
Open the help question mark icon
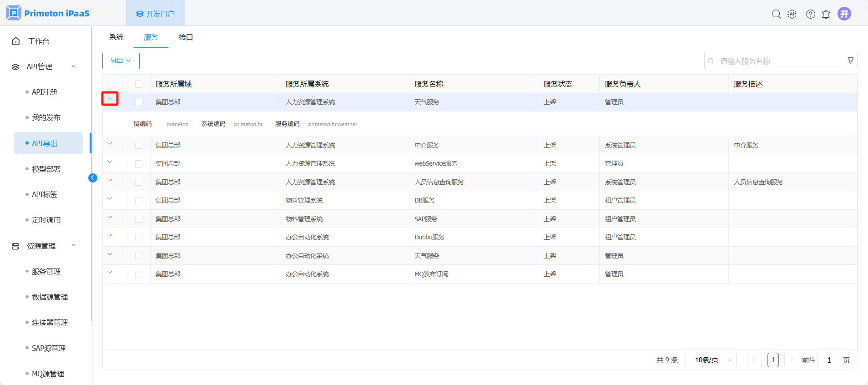(810, 14)
